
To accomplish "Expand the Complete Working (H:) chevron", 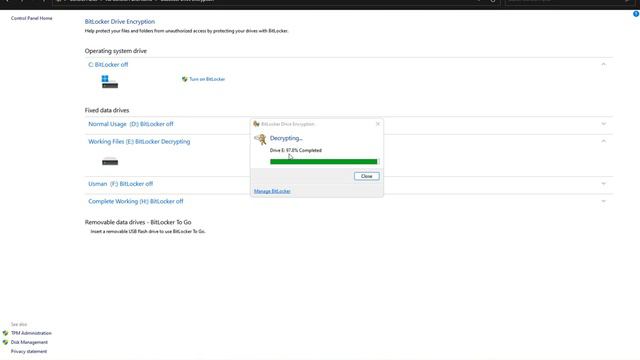I will point(603,201).
